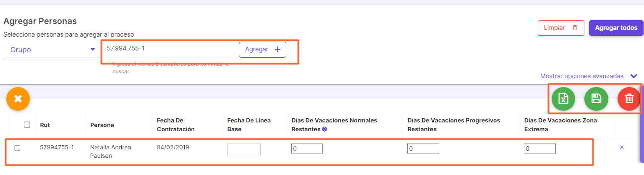The width and height of the screenshot is (644, 175).
Task: Remove Natalia Andrea Paulsen's row with blue X
Action: [x=622, y=147]
